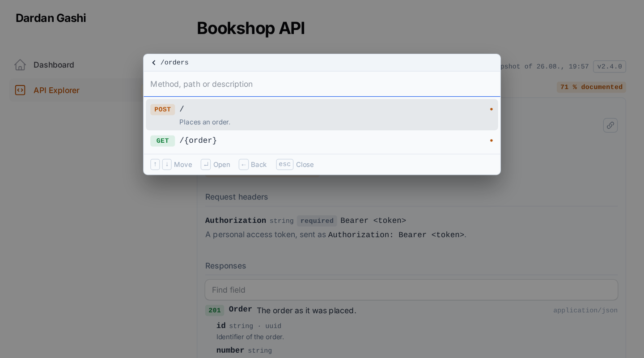This screenshot has width=644, height=358.
Task: Click the application/json content type
Action: (585, 311)
